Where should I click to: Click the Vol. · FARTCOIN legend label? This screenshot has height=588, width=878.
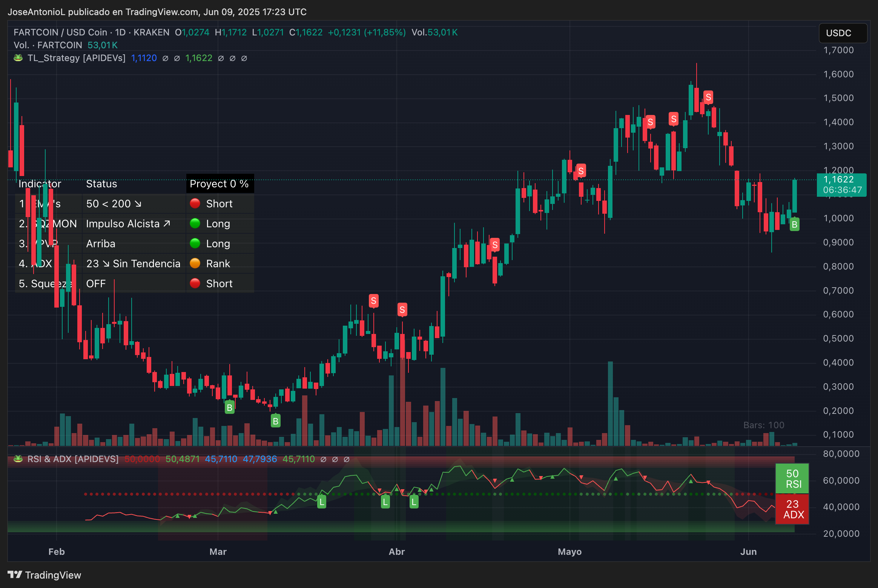tap(48, 45)
